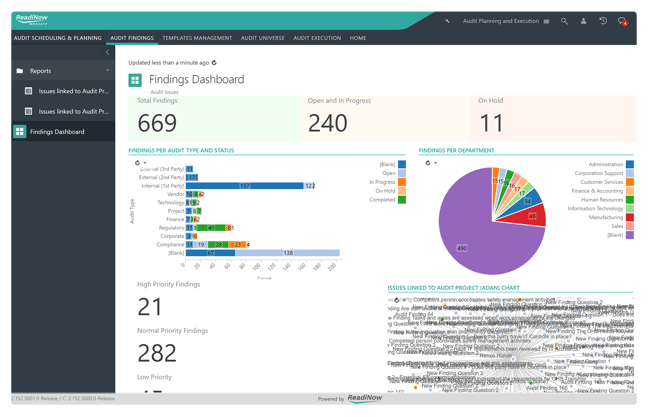Click the High Priority Findings value 21

tap(149, 307)
